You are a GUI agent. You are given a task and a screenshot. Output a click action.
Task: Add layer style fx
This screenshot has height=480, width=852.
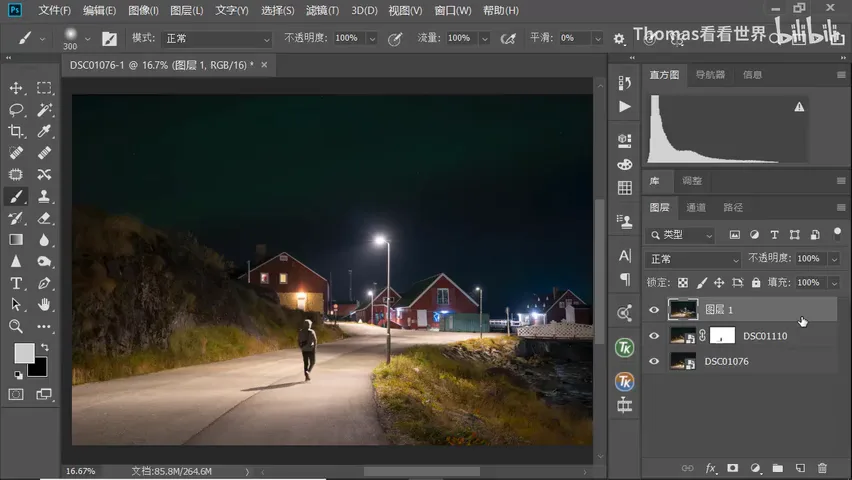[x=711, y=468]
